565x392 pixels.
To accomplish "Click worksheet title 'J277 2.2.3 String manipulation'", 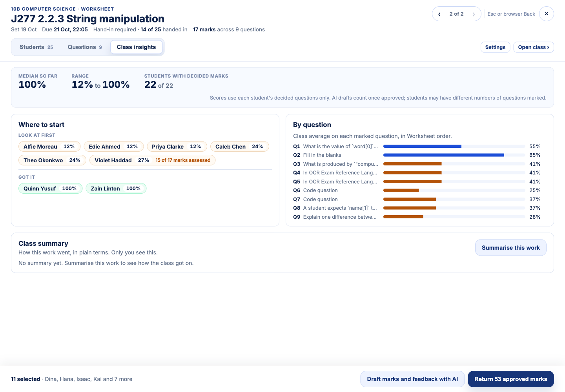I will (x=87, y=19).
